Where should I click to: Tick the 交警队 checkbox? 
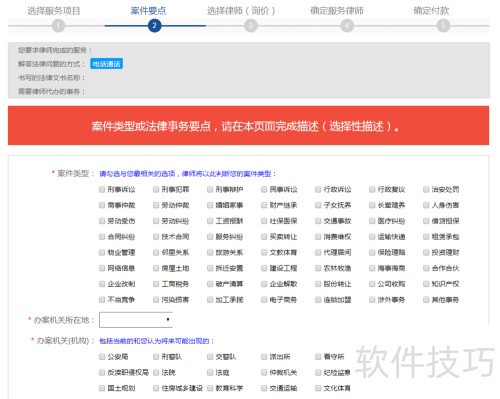click(210, 357)
